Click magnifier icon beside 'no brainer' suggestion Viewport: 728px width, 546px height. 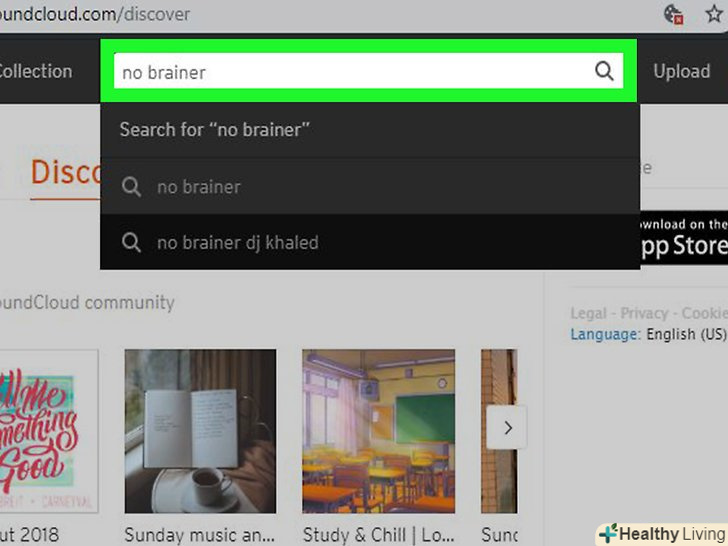point(131,187)
